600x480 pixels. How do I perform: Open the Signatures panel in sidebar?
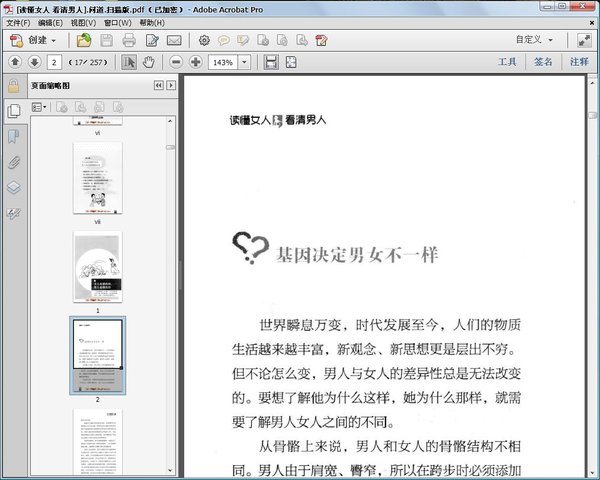pyautogui.click(x=14, y=213)
